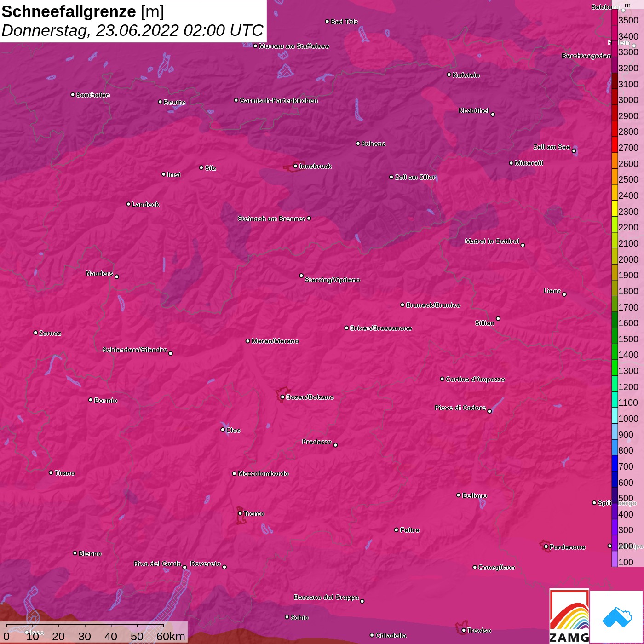The height and width of the screenshot is (644, 644).
Task: Click the Berchtesgaden label
Action: [586, 56]
